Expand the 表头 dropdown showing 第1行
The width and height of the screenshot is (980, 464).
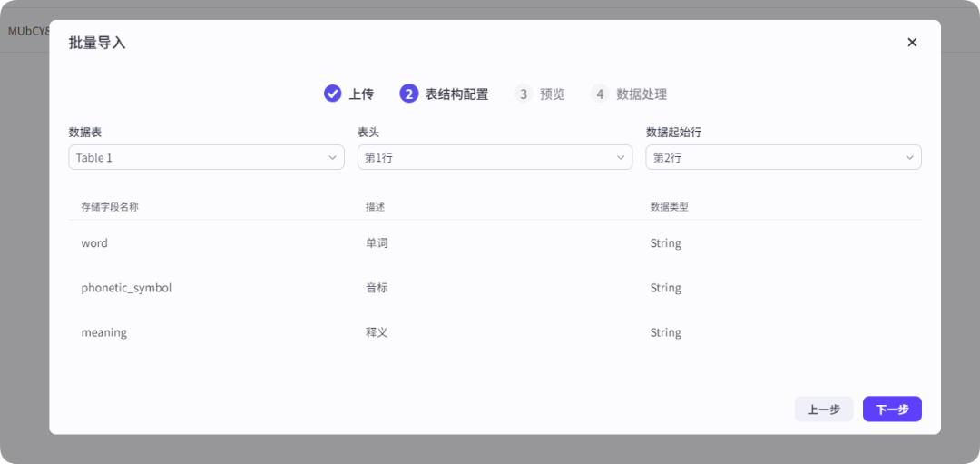[495, 158]
